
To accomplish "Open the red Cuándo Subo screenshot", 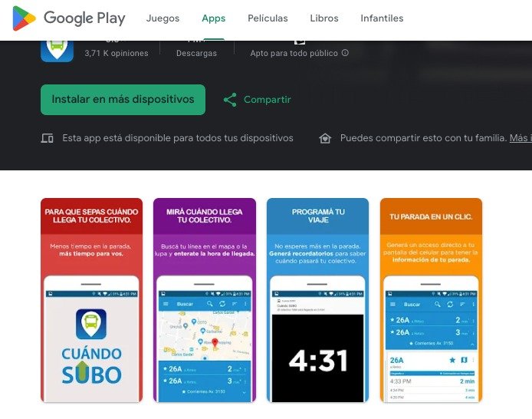I will [92, 300].
